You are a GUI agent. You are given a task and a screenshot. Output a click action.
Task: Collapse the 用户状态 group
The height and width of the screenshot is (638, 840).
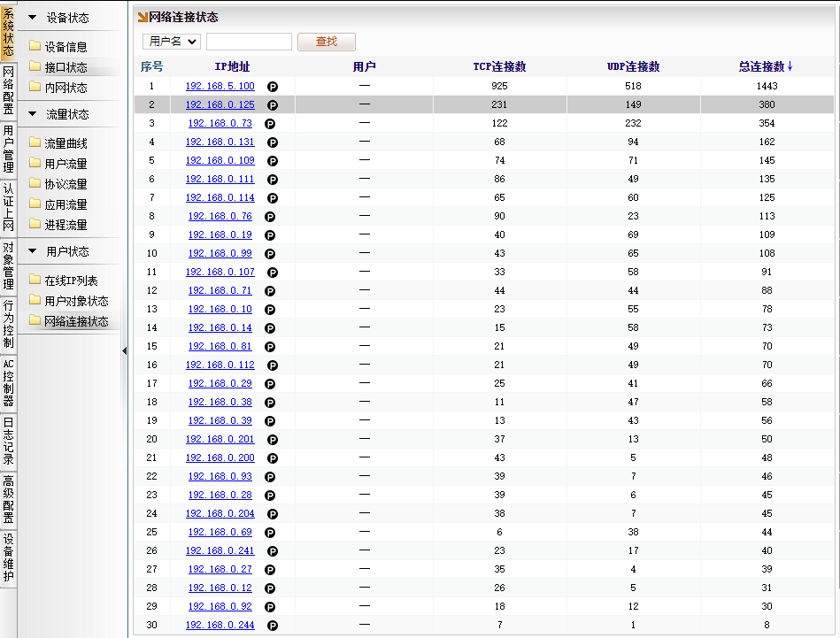click(x=33, y=251)
